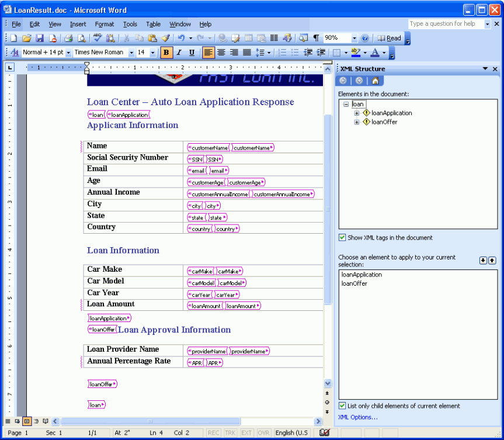Screen dimensions: 504x440
Task: Click the Copy icon
Action: [139, 39]
